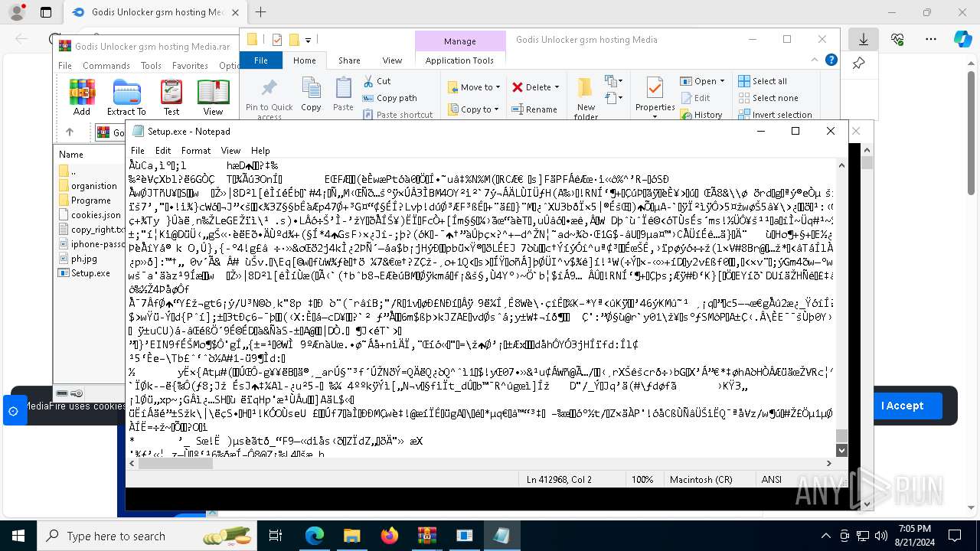Click Copy path in the Explorer ribbon
Image resolution: width=980 pixels, height=551 pixels.
390,98
